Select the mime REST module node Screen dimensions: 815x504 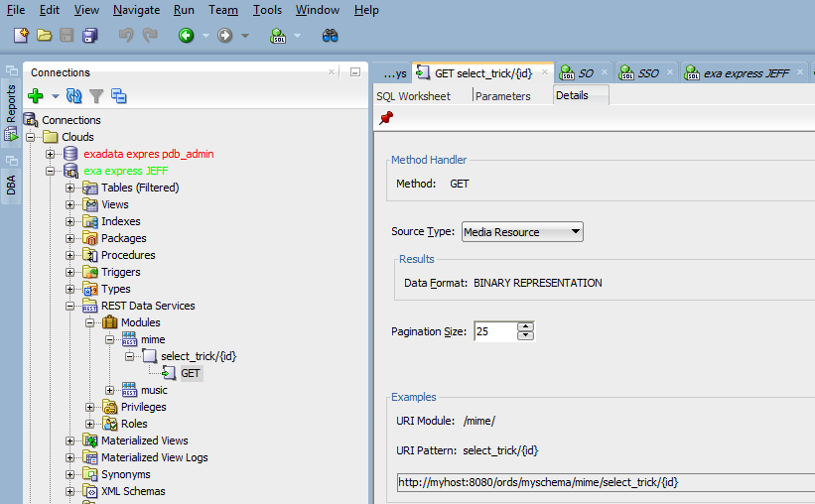[x=153, y=340]
